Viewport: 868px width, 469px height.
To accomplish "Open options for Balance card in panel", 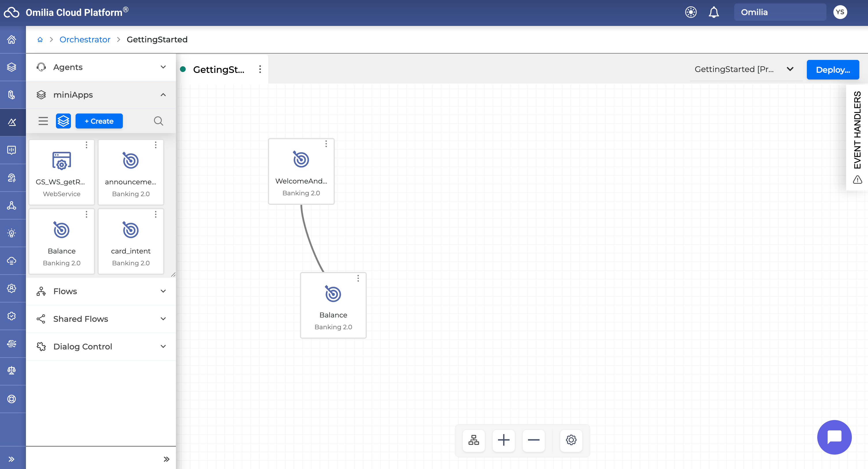I will [x=87, y=214].
